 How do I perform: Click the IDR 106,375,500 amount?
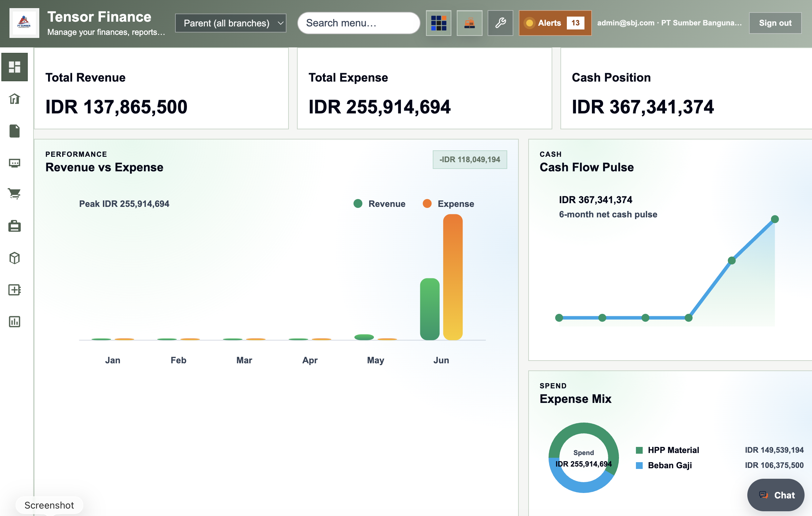[x=774, y=465]
